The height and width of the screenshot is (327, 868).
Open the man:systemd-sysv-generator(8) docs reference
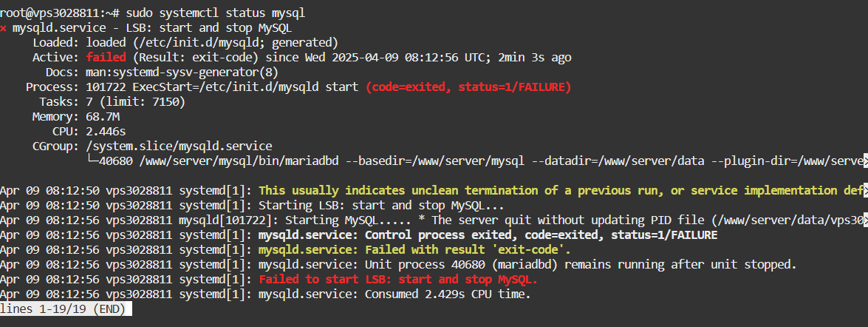point(182,72)
